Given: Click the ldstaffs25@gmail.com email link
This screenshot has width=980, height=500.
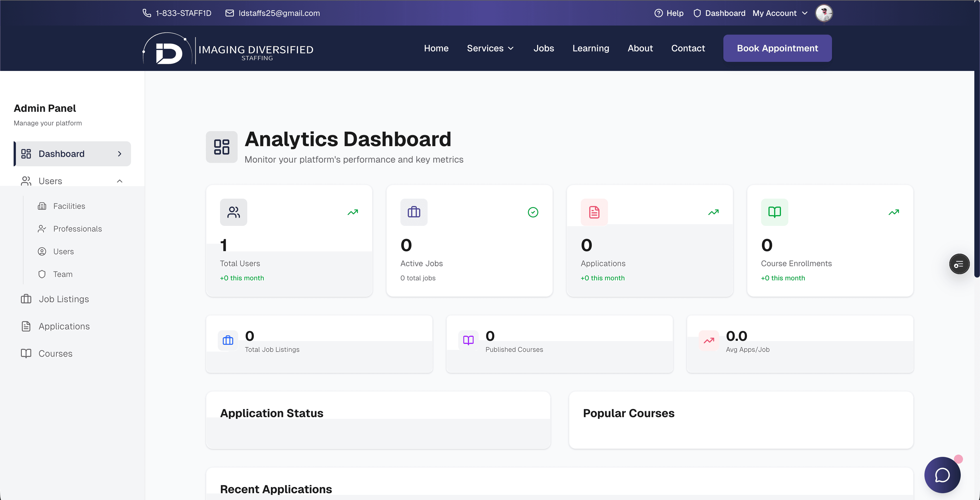Looking at the screenshot, I should point(279,13).
